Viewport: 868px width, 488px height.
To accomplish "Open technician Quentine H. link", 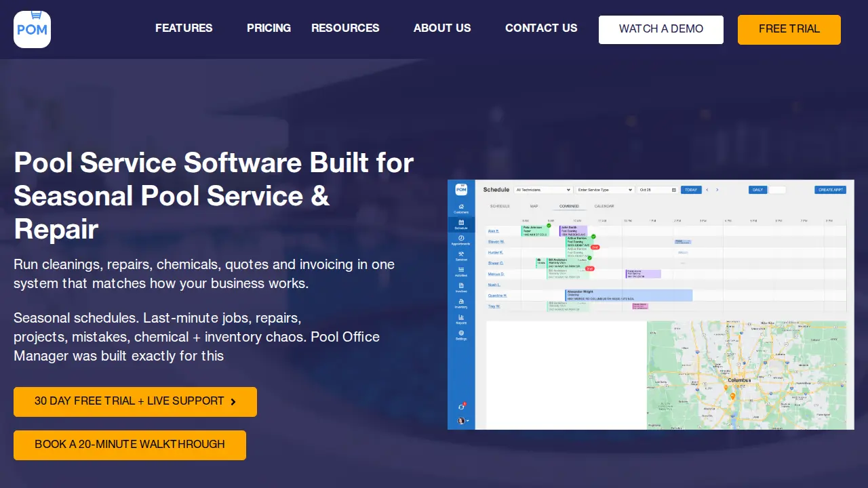I will [x=497, y=296].
